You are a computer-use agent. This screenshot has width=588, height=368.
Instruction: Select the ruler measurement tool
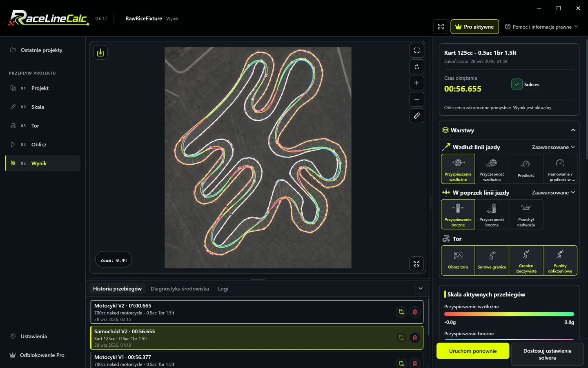(416, 116)
